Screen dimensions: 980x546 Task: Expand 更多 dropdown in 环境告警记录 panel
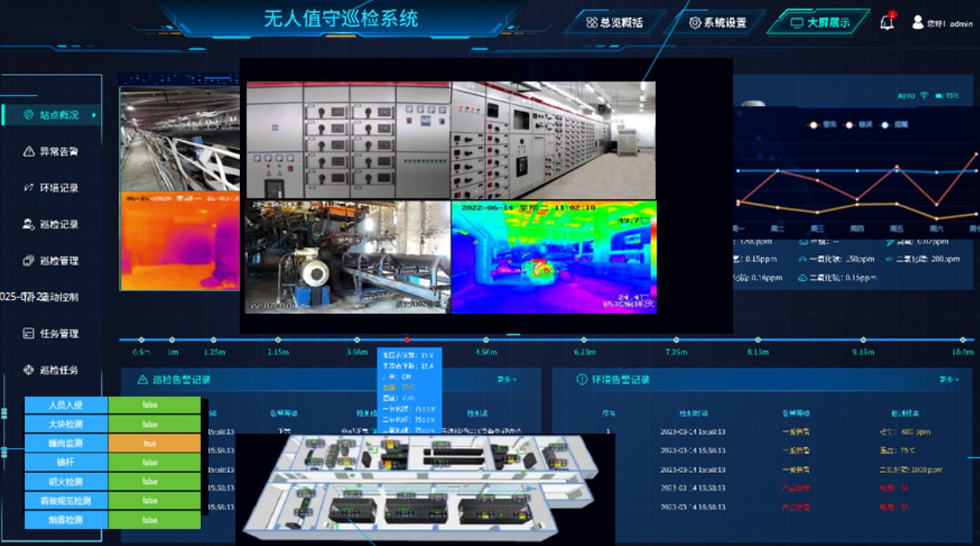point(948,380)
